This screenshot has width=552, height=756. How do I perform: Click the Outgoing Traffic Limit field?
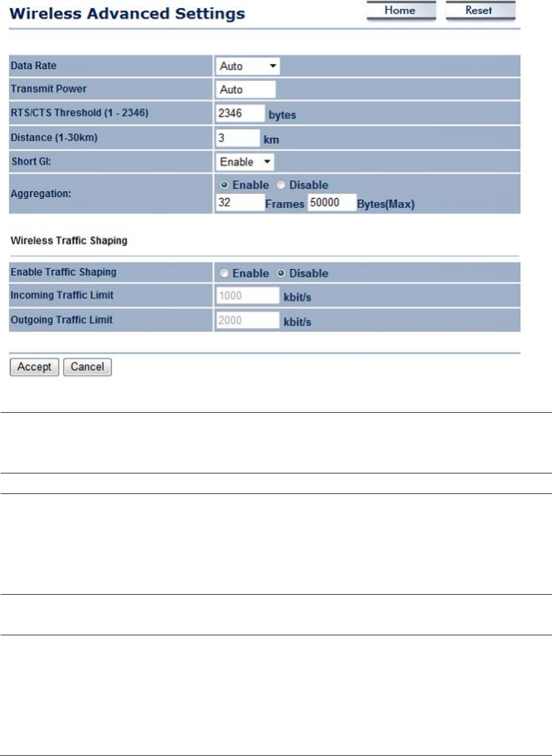(247, 320)
